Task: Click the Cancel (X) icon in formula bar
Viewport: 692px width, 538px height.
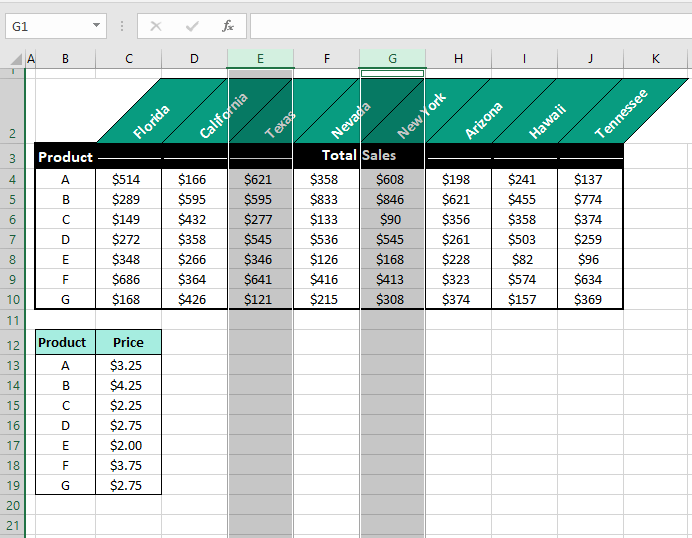Action: click(155, 26)
